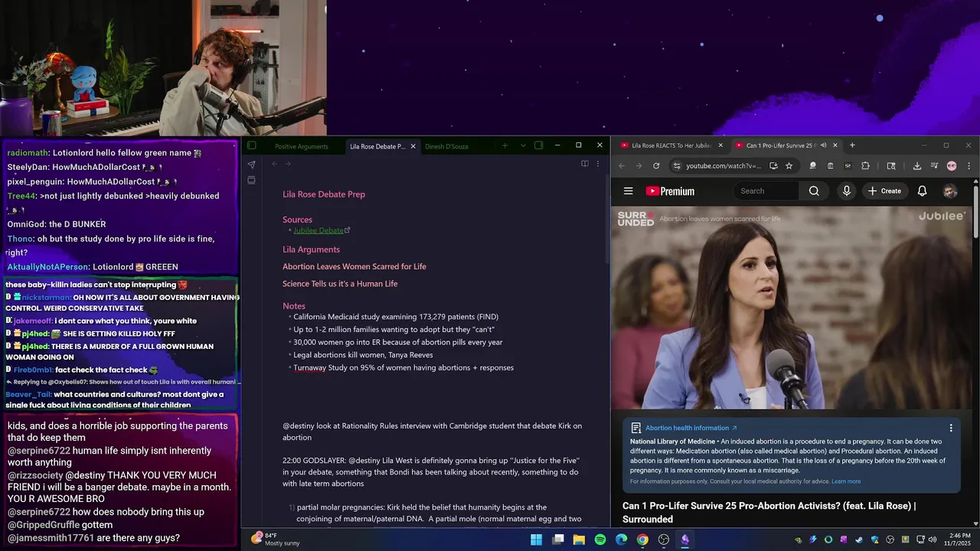This screenshot has height=551, width=980.
Task: Navigate forward in Obsidian note history
Action: 288,164
